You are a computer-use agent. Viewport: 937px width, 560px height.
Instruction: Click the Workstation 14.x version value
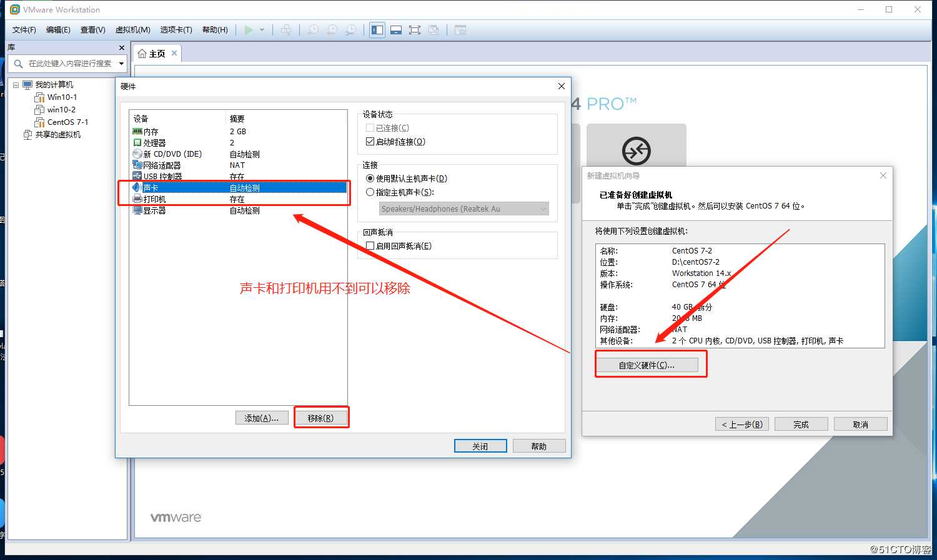[x=702, y=273]
